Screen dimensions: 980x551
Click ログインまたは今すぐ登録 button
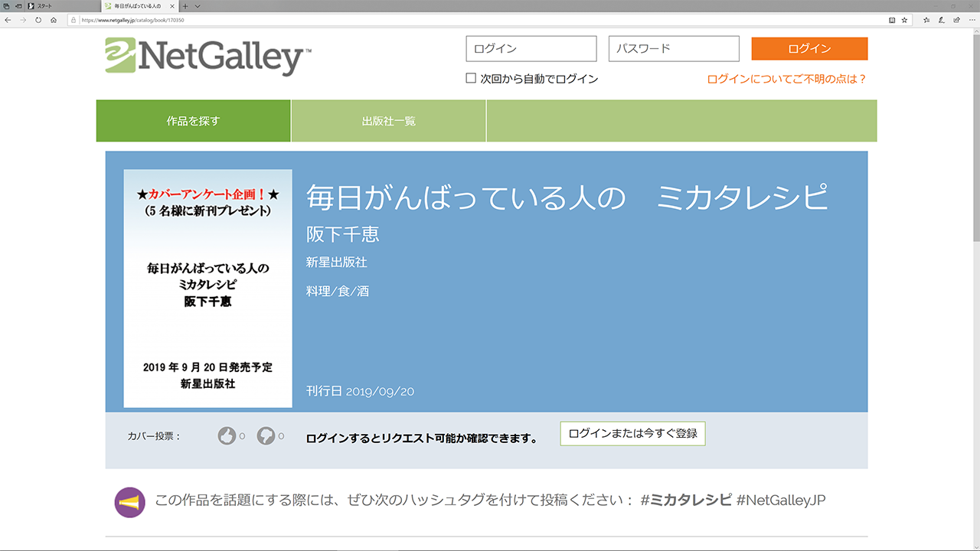[632, 433]
